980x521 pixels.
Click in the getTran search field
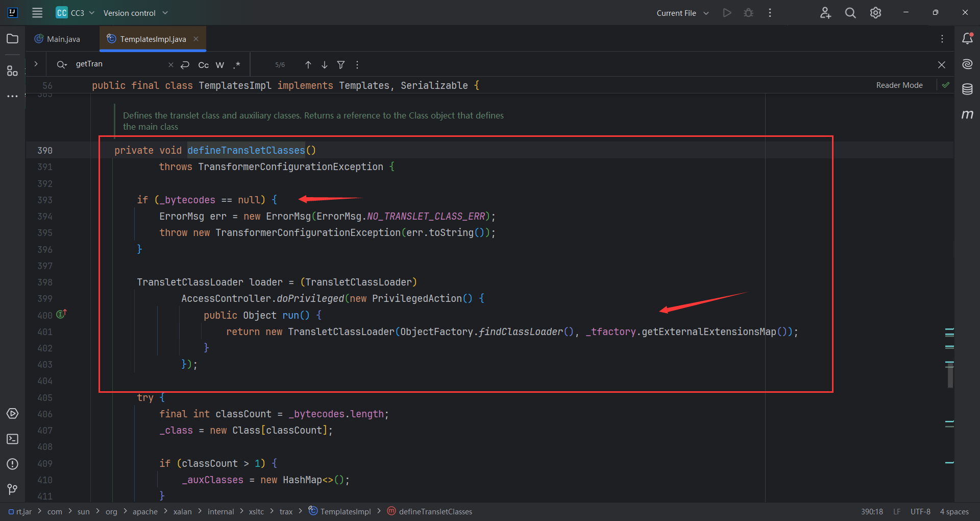tap(120, 64)
